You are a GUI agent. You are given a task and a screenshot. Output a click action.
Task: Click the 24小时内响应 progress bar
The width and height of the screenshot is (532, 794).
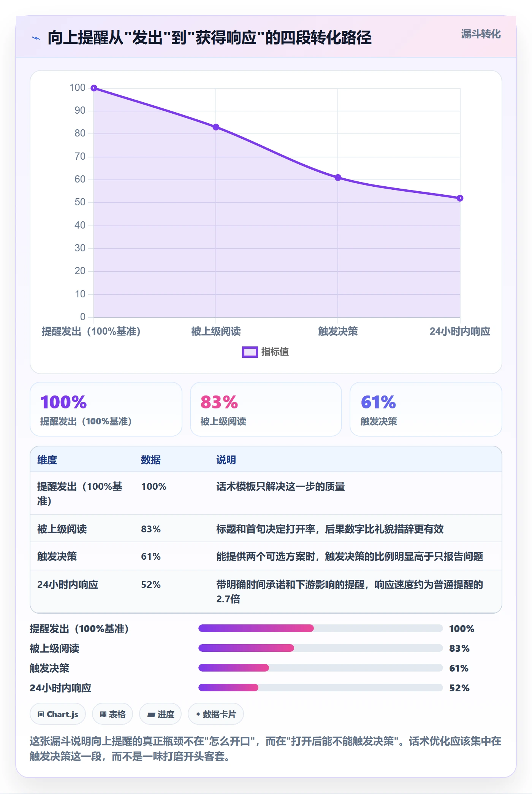[321, 688]
